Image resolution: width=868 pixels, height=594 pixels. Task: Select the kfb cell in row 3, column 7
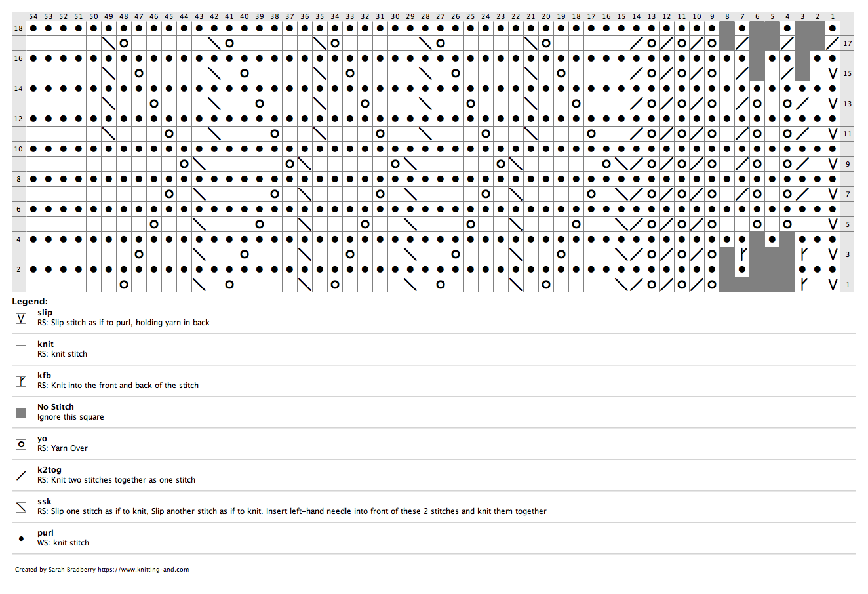(742, 254)
